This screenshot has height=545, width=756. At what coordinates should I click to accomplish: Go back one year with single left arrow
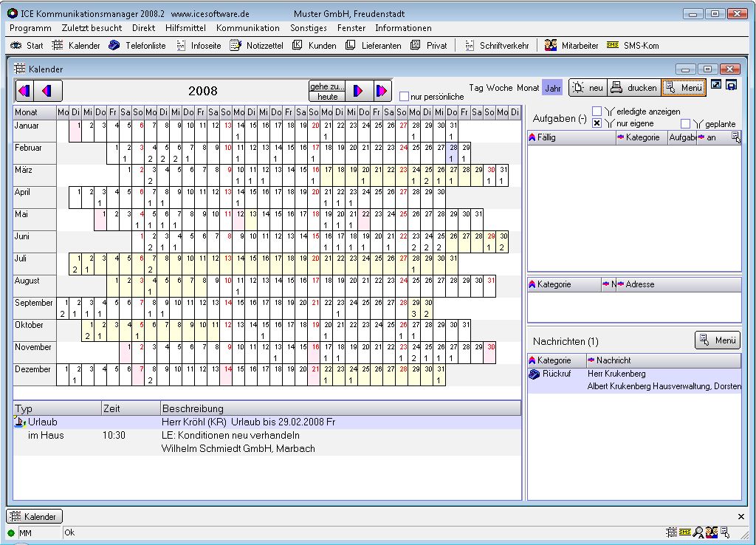49,91
